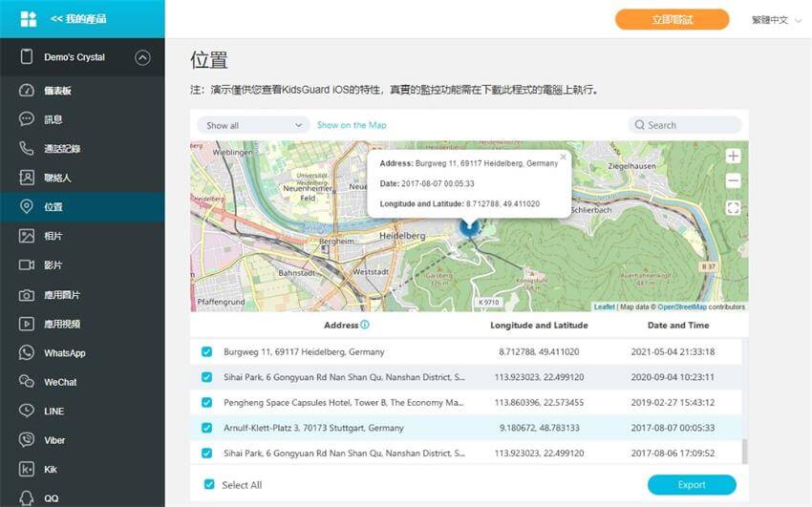Close the map address popup

click(x=564, y=157)
